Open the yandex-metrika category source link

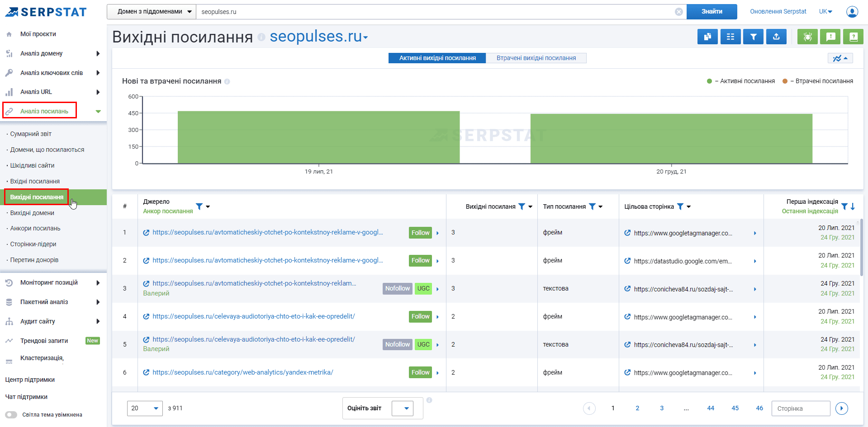coord(243,373)
